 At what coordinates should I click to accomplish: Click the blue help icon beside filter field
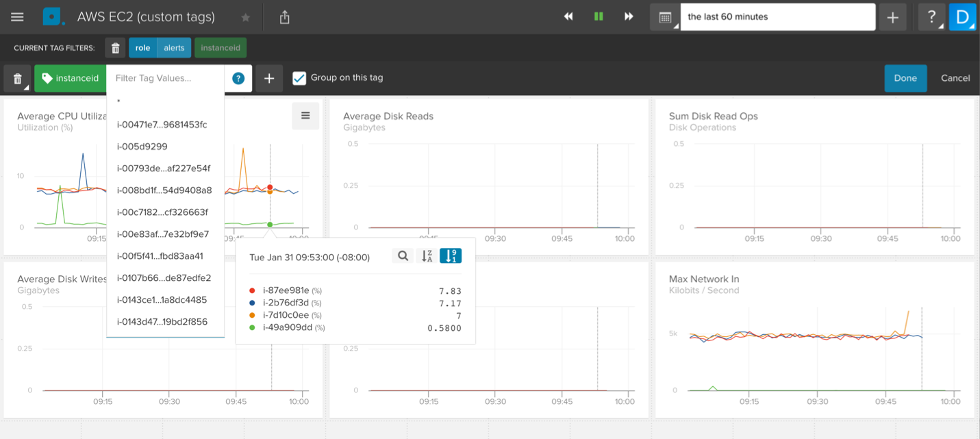click(238, 78)
